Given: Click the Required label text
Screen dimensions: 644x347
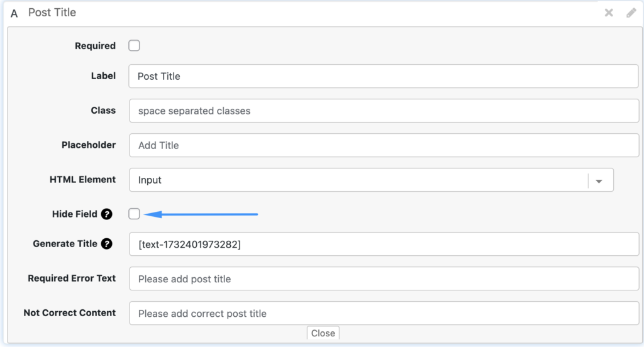Looking at the screenshot, I should click(95, 46).
